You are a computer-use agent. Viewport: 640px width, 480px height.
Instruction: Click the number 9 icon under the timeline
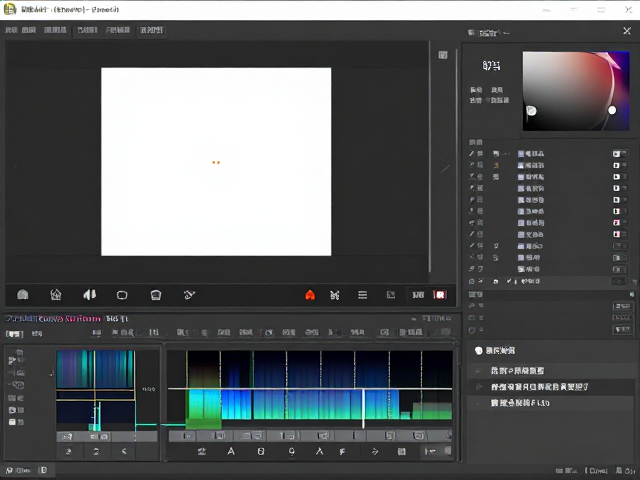pos(291,451)
